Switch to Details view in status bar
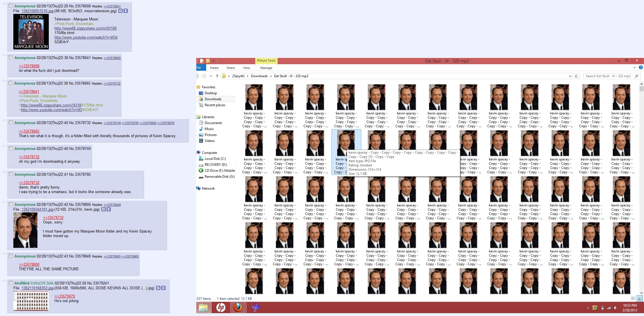Screen dimensions: 644x316 [x=633, y=298]
